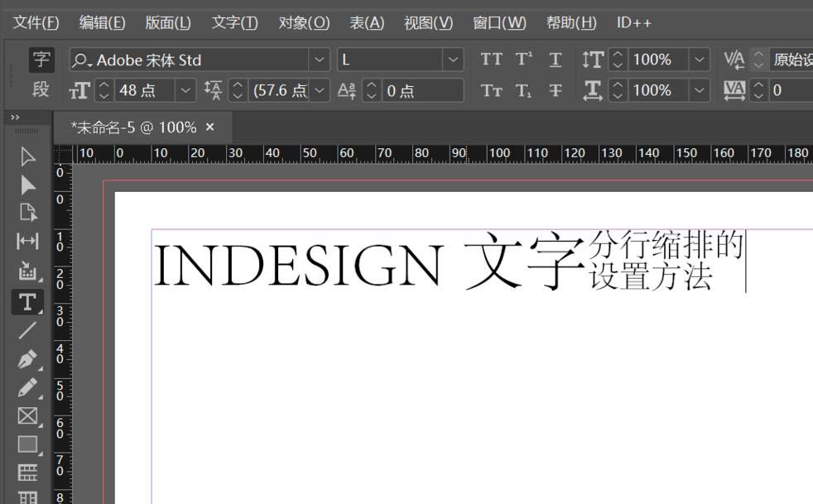Viewport: 813px width, 504px height.
Task: Select the Selection tool arrow
Action: [x=27, y=156]
